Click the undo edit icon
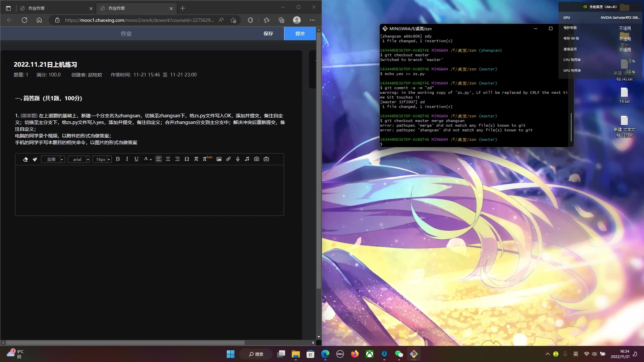The height and width of the screenshot is (362, 644). click(x=25, y=159)
